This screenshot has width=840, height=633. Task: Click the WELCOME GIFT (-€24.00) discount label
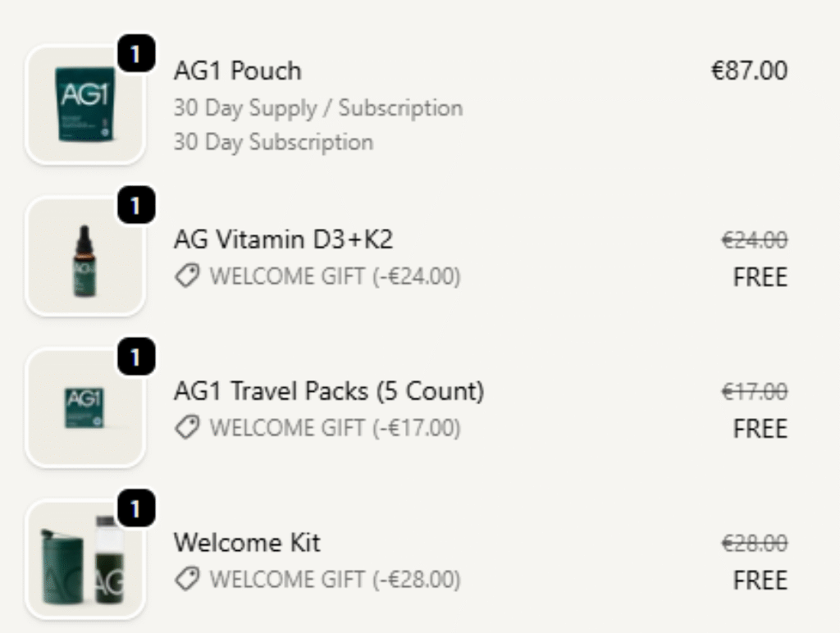pyautogui.click(x=335, y=277)
